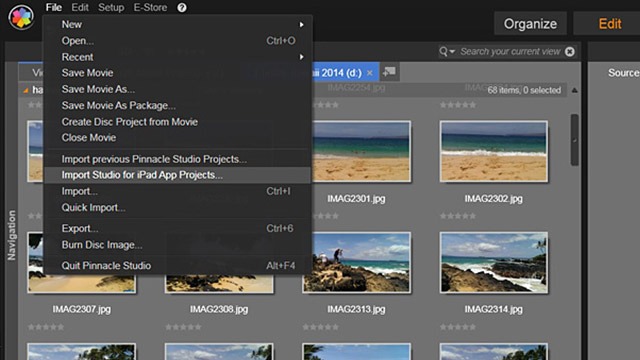Rate IMAG2313.jpg using its stars
Image resolution: width=640 pixels, height=360 pixels.
click(x=321, y=327)
